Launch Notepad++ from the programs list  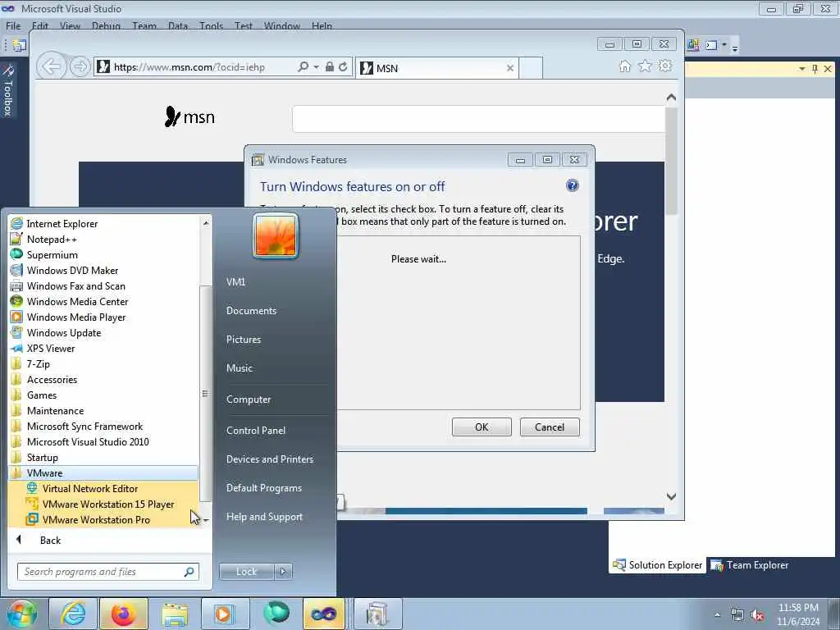coord(52,240)
